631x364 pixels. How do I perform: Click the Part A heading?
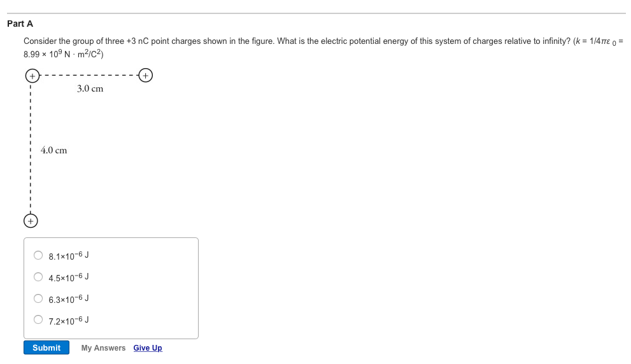tap(20, 24)
